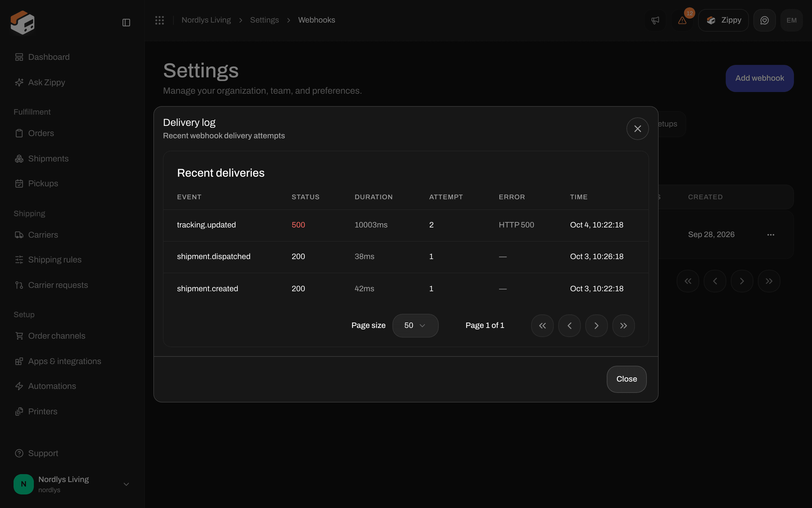
Task: Click Settings breadcrumb link
Action: coord(264,20)
